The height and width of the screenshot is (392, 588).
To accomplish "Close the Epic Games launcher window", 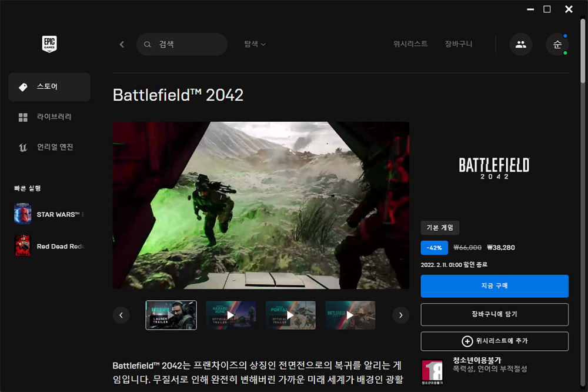I will (569, 9).
